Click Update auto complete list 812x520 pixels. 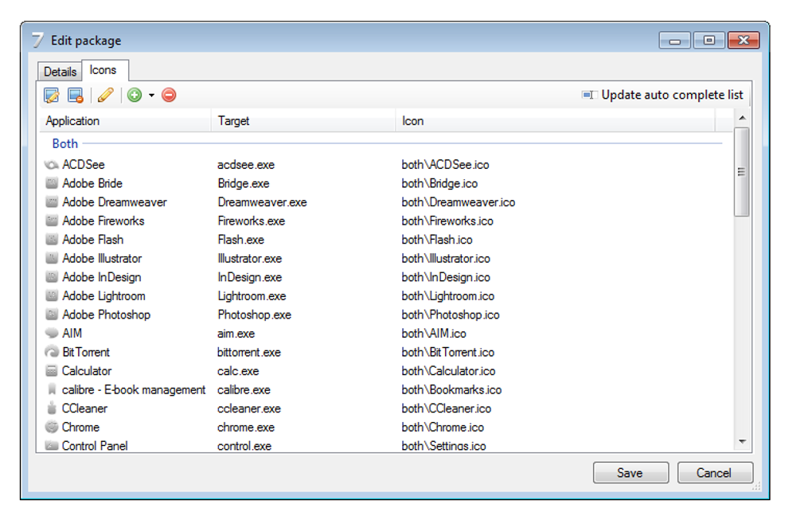663,95
